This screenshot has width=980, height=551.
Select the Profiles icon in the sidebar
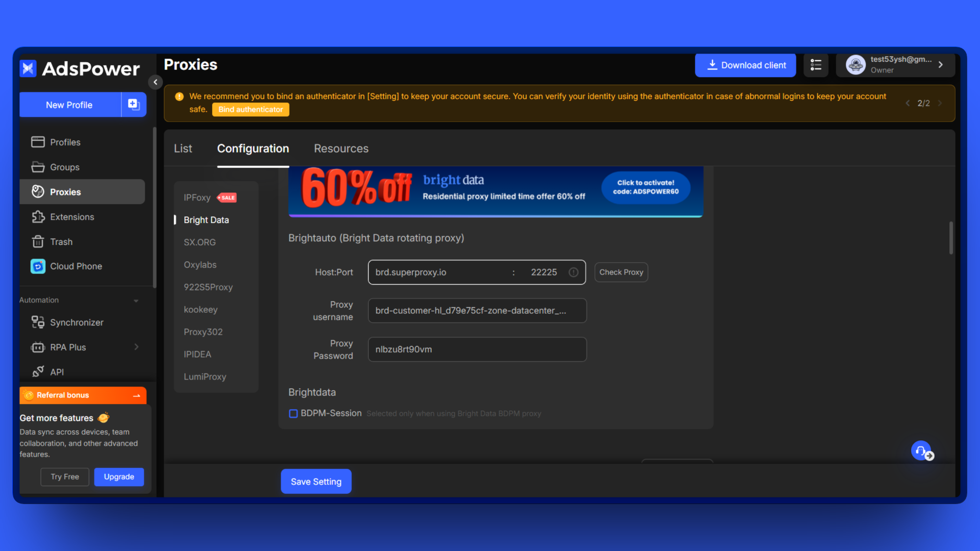(38, 142)
